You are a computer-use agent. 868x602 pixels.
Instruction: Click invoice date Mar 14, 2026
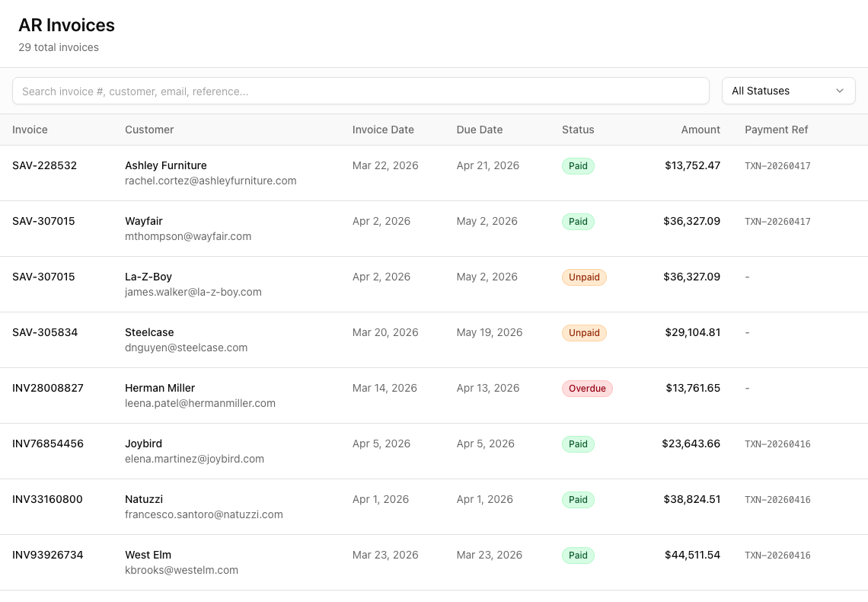click(385, 388)
